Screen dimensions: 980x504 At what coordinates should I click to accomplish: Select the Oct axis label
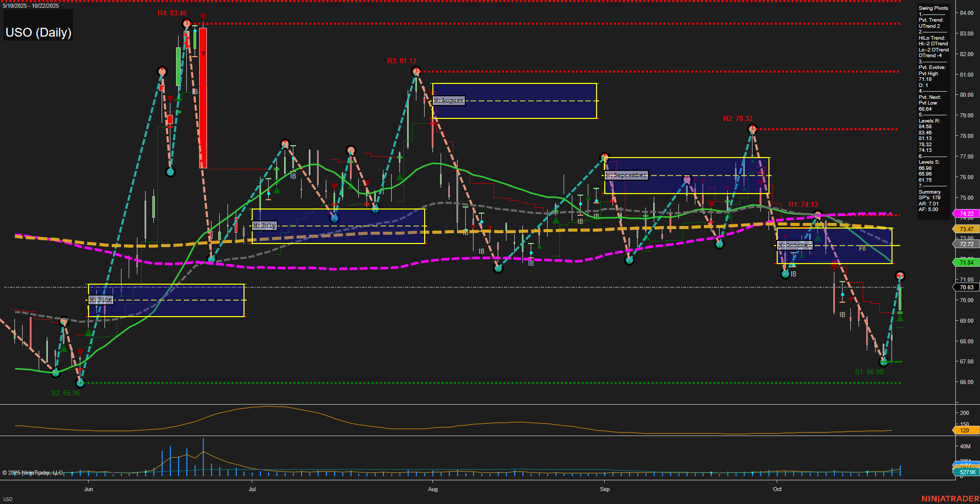click(x=777, y=489)
